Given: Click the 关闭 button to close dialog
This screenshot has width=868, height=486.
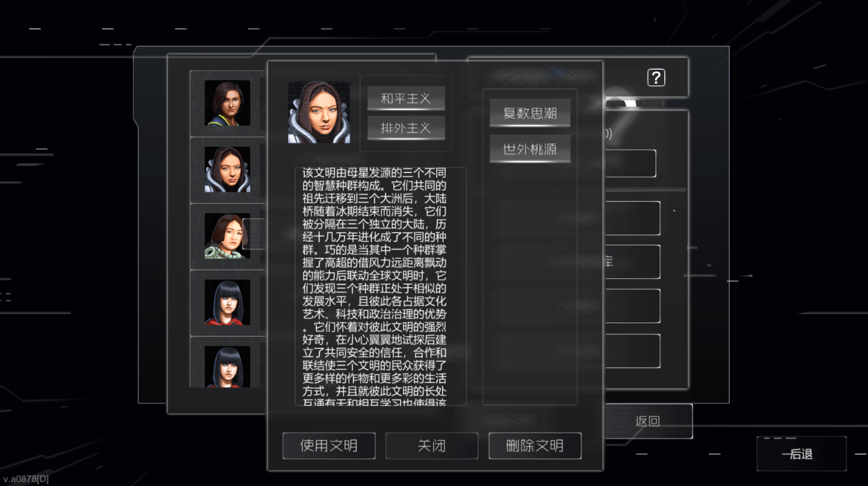Looking at the screenshot, I should pos(432,445).
